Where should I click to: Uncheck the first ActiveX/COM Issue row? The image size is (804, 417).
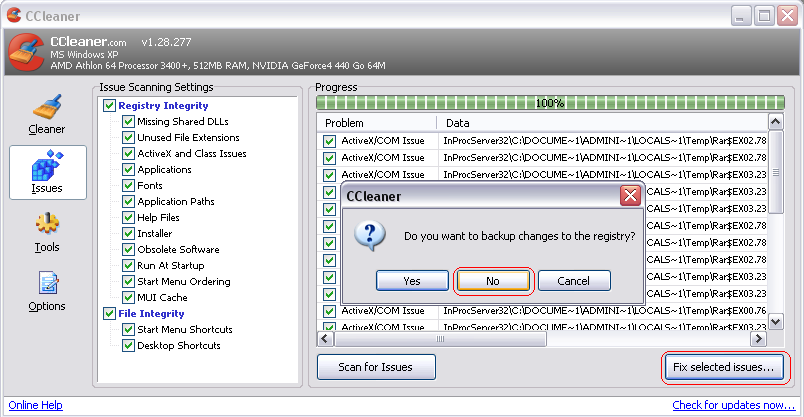tap(329, 141)
